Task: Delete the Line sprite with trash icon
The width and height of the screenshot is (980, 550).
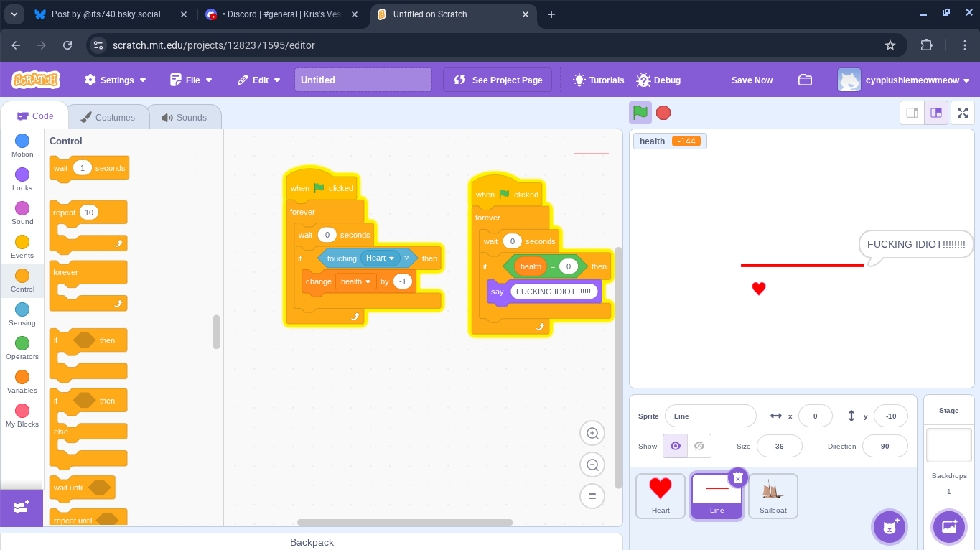Action: (x=737, y=478)
